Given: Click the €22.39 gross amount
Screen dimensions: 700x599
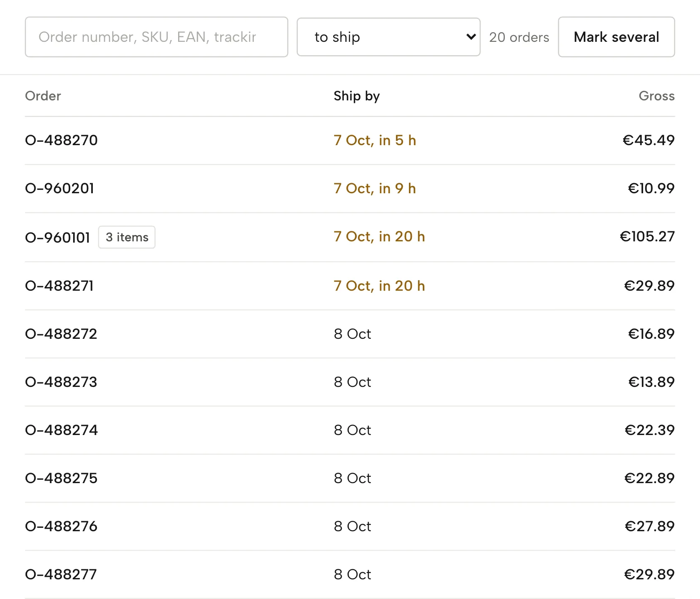Looking at the screenshot, I should (x=649, y=430).
